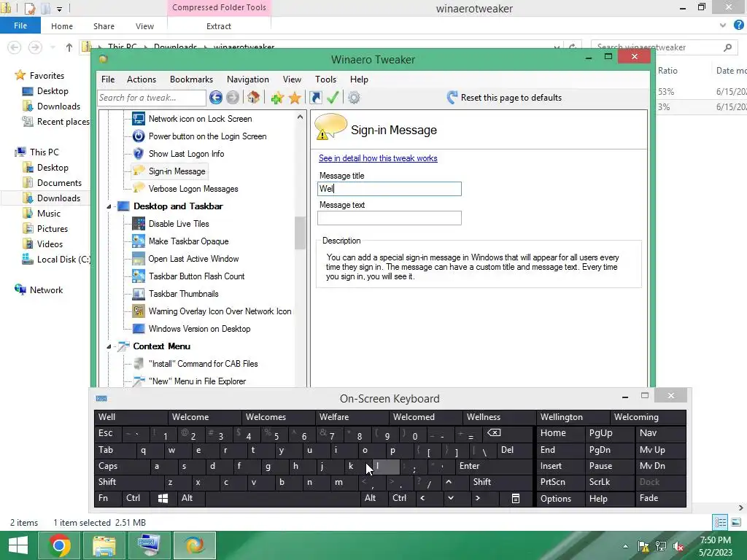The image size is (747, 560).
Task: Select Taskbar Thumbnails tweak
Action: click(x=183, y=294)
